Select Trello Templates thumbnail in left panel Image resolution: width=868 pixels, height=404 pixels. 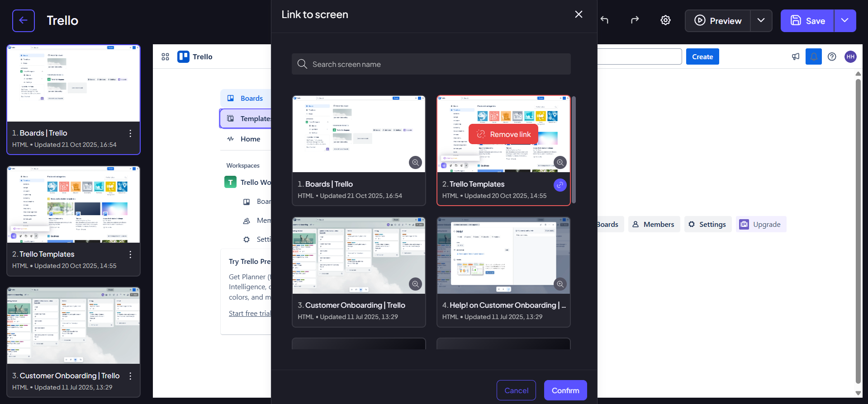point(73,205)
